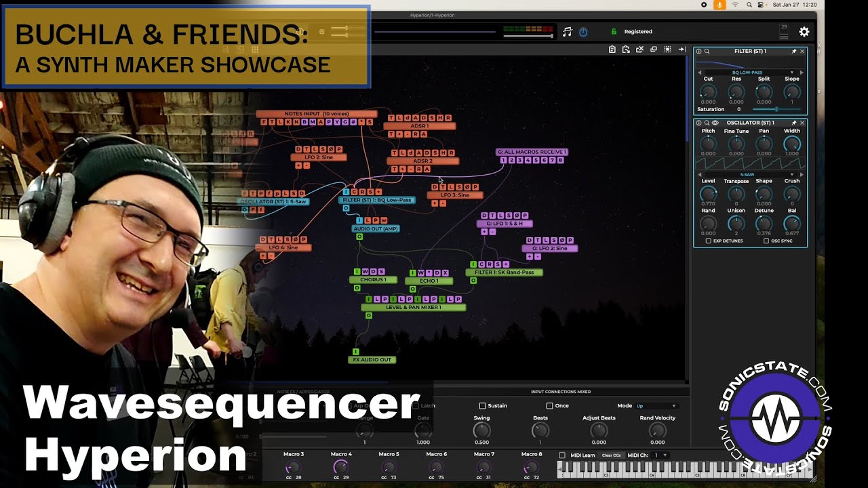Select the ADSR 2 node
868x488 pixels.
pyautogui.click(x=422, y=161)
